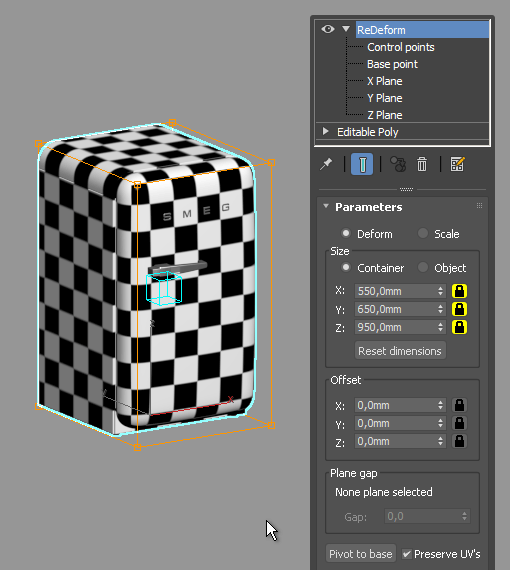Select the Deform radio button
The height and width of the screenshot is (570, 510).
point(346,233)
